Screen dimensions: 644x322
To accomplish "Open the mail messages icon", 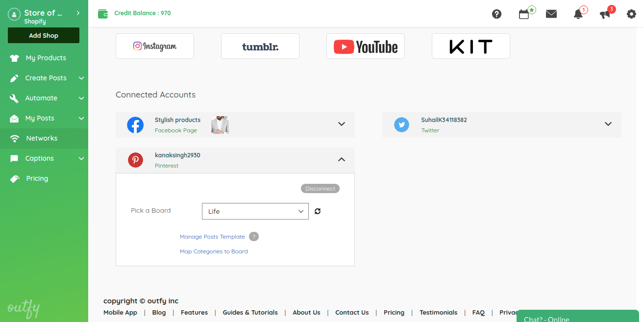I will click(551, 14).
